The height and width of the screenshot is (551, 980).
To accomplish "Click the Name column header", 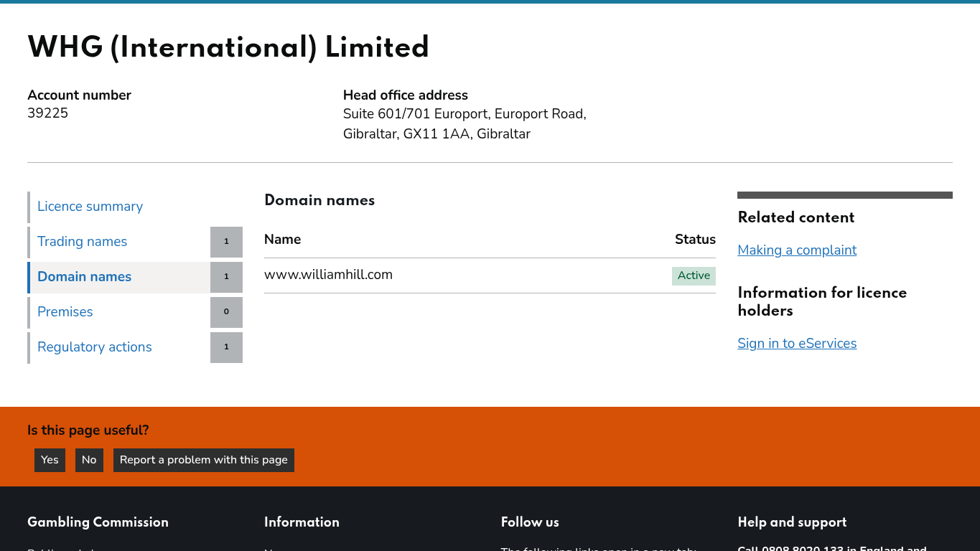I will pos(282,240).
